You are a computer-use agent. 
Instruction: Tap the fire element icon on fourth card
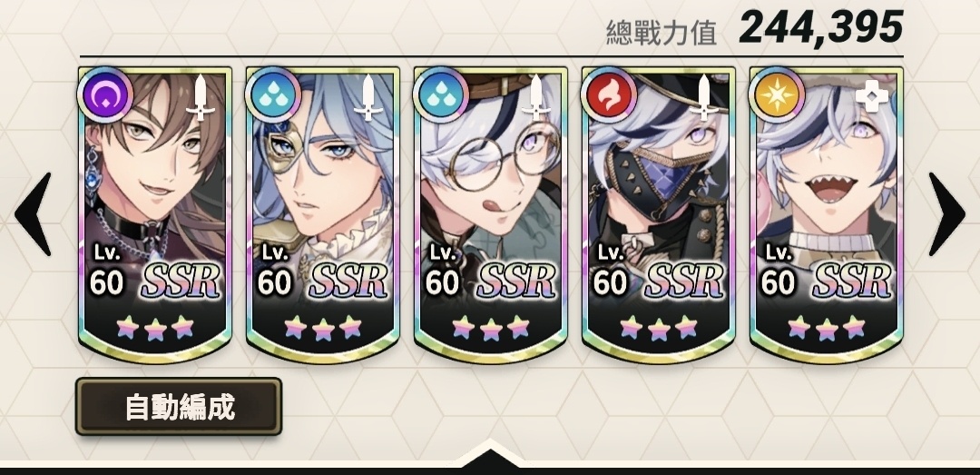click(609, 95)
